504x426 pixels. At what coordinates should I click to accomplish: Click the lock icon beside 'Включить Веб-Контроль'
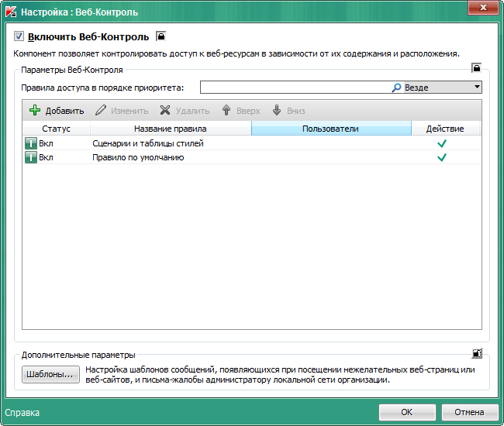coord(161,36)
